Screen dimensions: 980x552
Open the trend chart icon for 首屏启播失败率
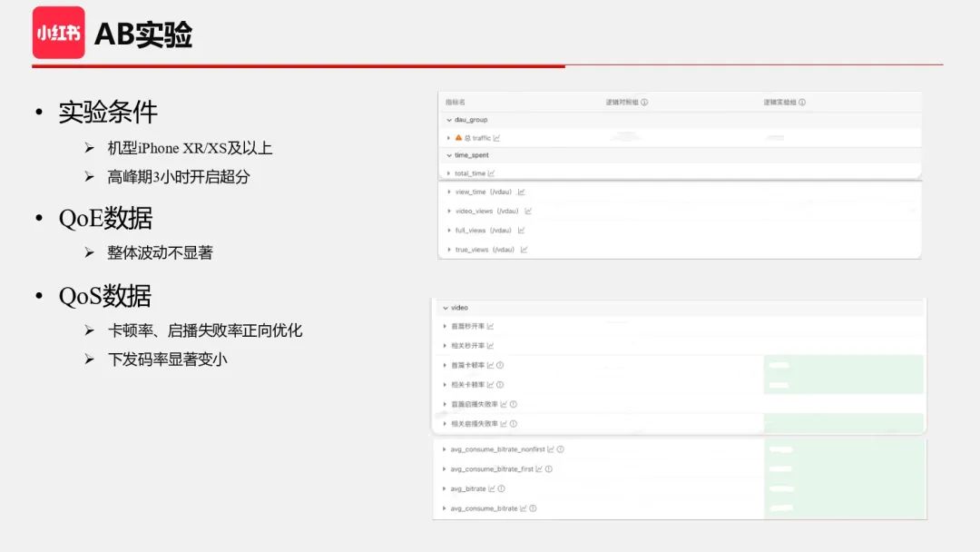[504, 404]
